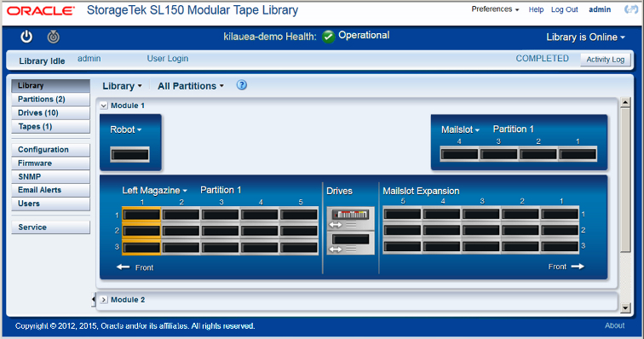This screenshot has height=339, width=644.
Task: Open the Library menu in the toolbar
Action: 122,86
